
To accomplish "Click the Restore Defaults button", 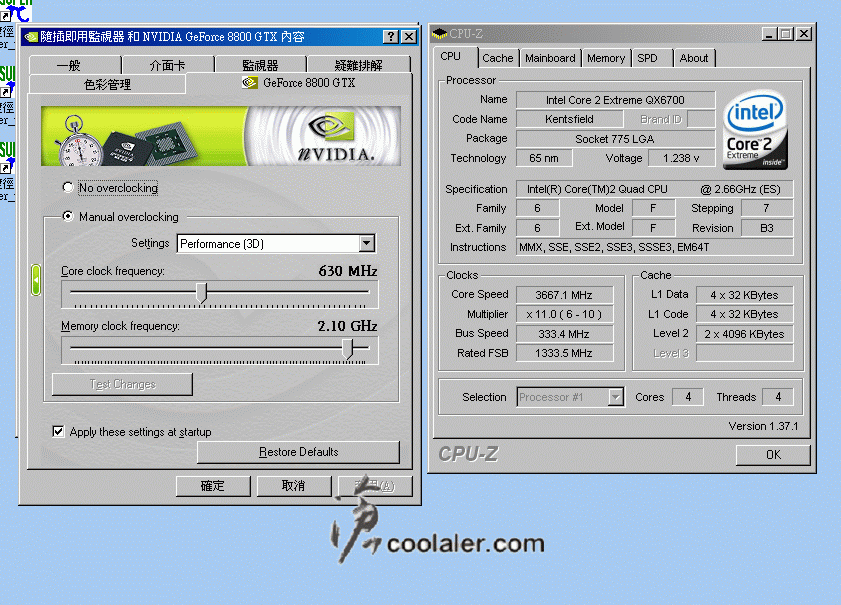I will (298, 452).
